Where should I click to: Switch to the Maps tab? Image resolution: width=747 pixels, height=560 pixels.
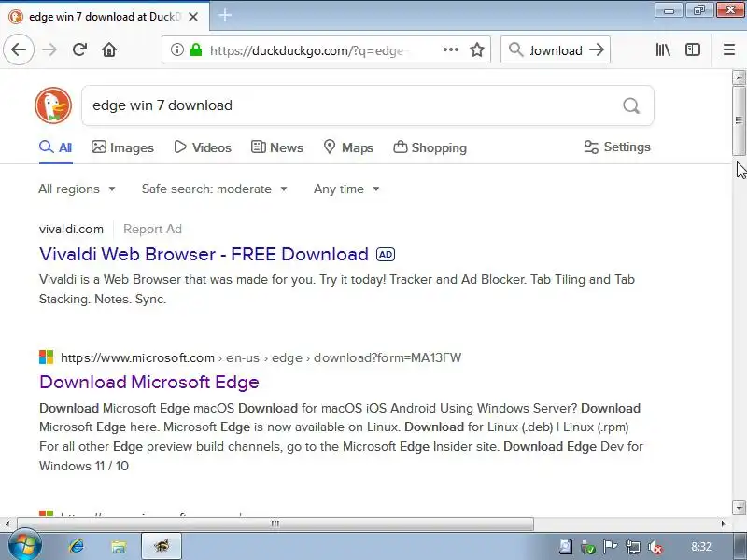(347, 147)
